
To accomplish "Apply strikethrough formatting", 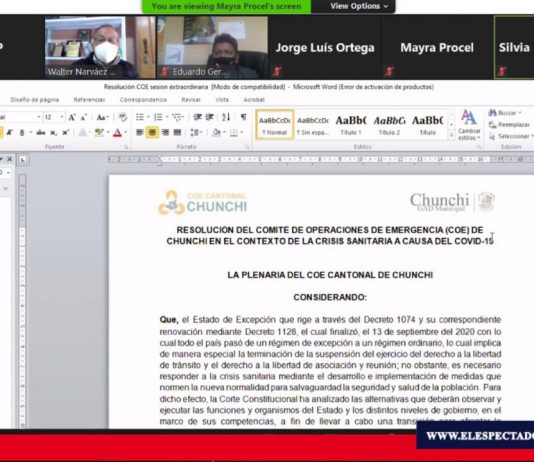I will [41, 133].
